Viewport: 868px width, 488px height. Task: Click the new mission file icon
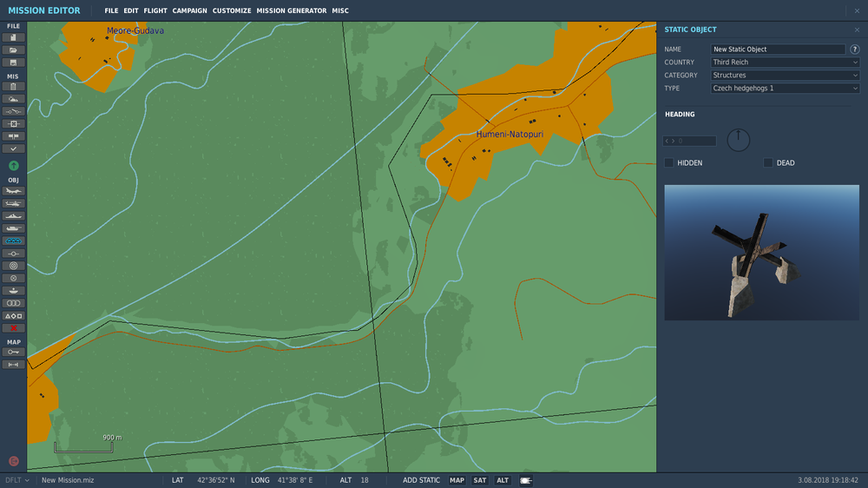point(13,37)
